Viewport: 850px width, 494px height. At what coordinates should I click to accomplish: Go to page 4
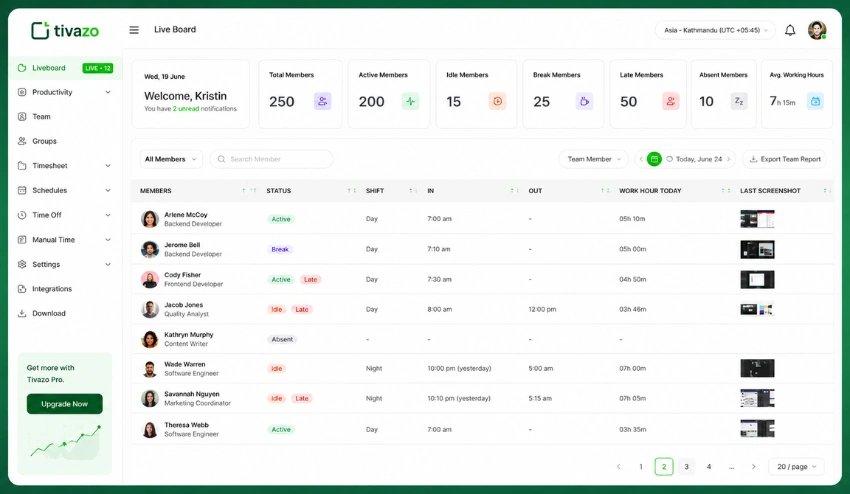coord(709,466)
